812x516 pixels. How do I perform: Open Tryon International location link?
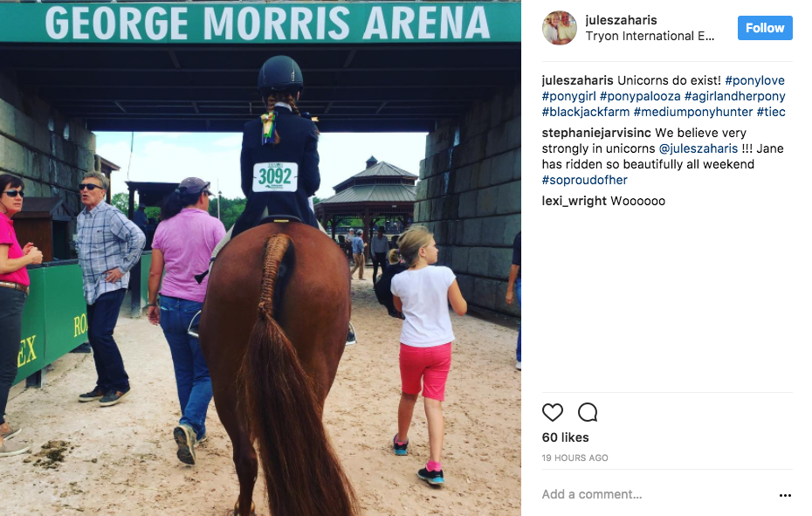point(650,37)
